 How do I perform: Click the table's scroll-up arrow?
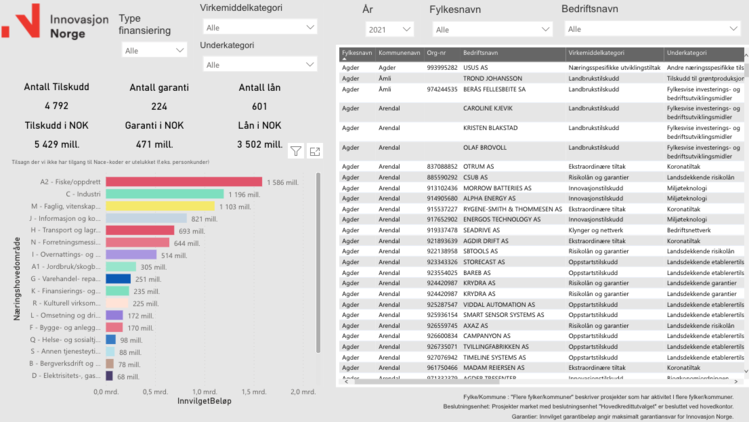click(x=744, y=51)
